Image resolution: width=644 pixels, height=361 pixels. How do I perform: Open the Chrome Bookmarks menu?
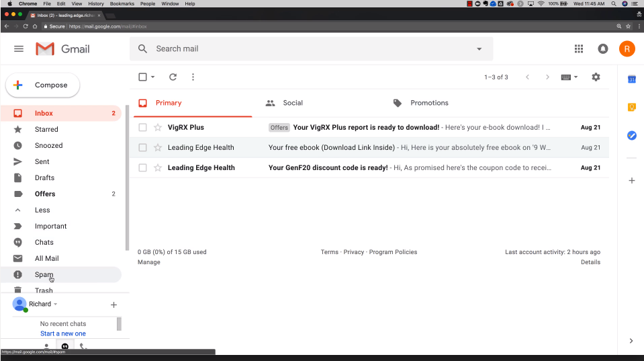click(122, 4)
